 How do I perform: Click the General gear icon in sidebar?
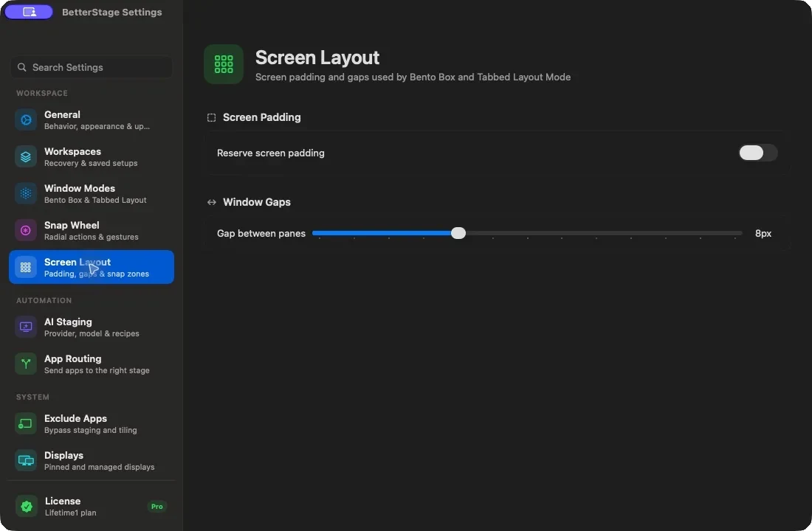pyautogui.click(x=25, y=120)
